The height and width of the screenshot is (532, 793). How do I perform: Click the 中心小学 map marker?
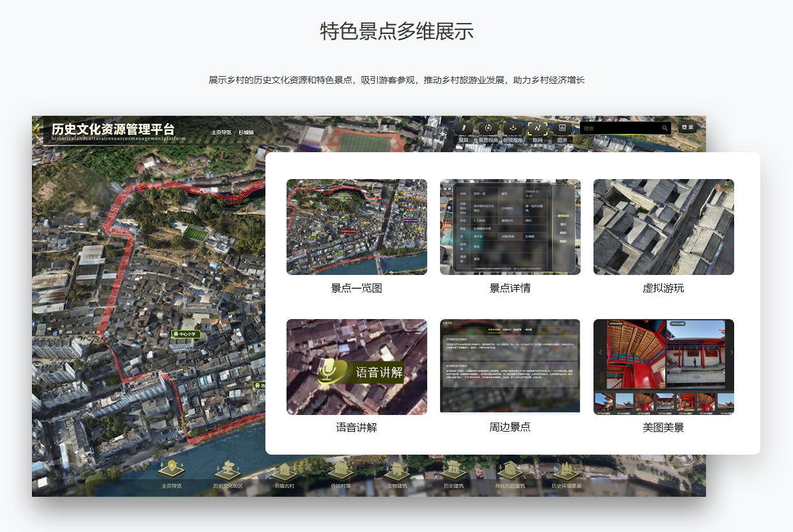(185, 334)
